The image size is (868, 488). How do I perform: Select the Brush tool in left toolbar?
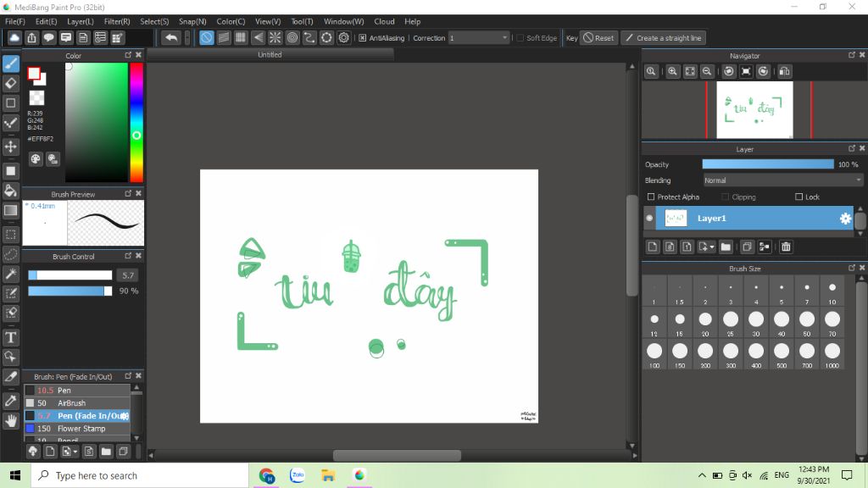10,64
